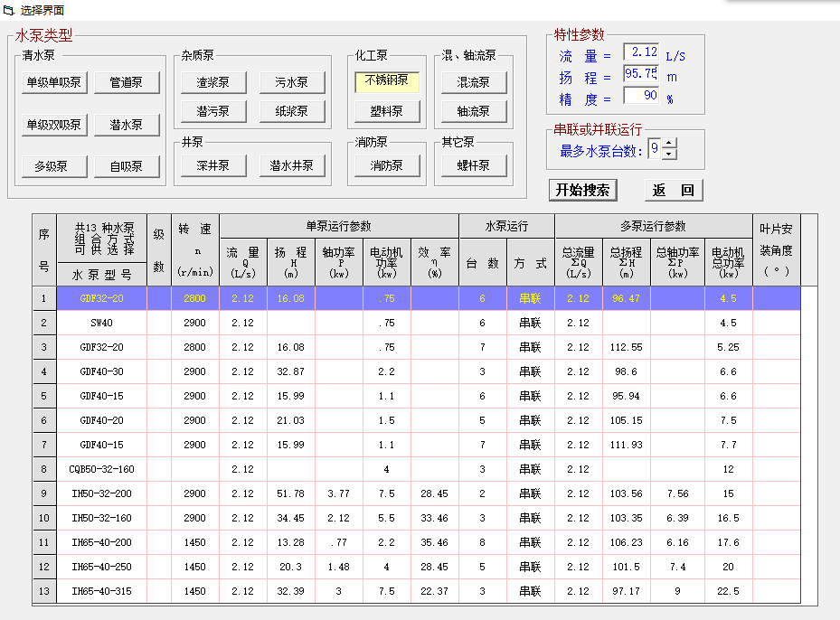Screen dimensions: 840x620
Task: Click GDF32-20 in row 3
Action: click(x=102, y=347)
